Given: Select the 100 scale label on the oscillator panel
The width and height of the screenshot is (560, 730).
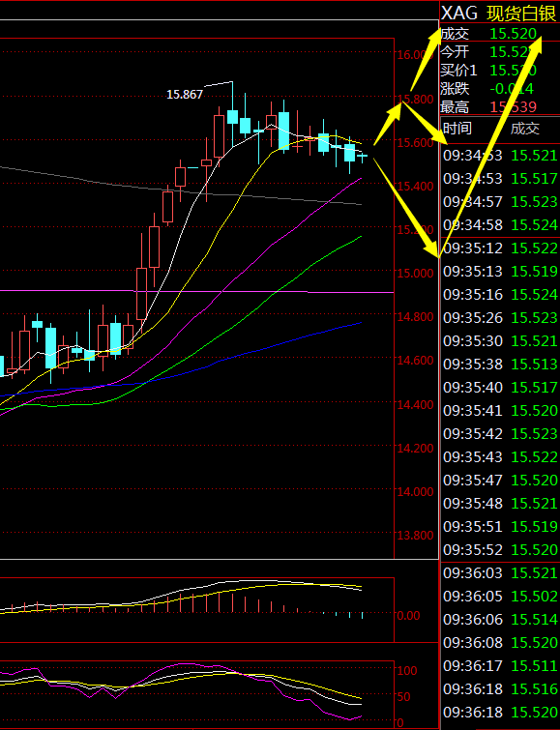Looking at the screenshot, I should 407,671.
